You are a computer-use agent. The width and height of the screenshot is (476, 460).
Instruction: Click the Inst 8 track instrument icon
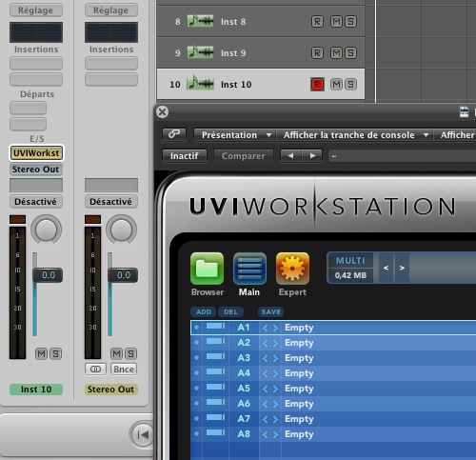(200, 21)
